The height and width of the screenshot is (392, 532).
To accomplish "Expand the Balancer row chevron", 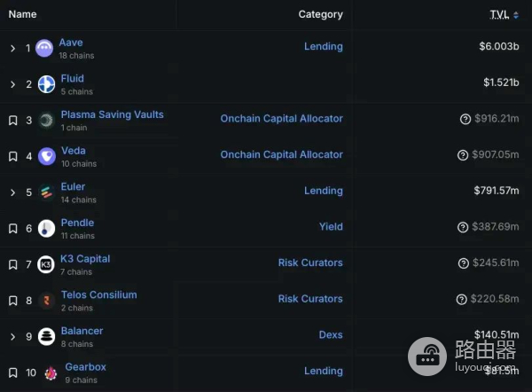I will tap(12, 337).
